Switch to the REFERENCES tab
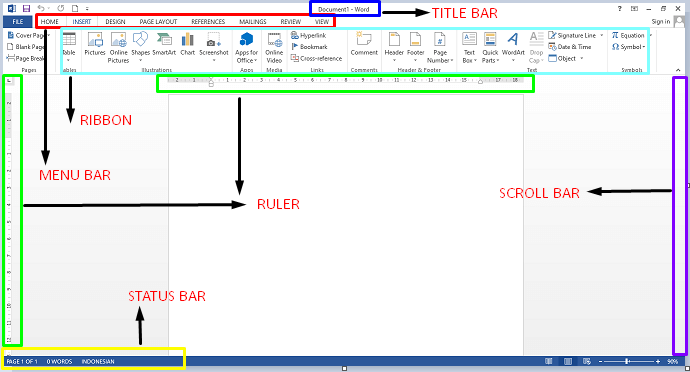This screenshot has width=690, height=372. point(208,21)
